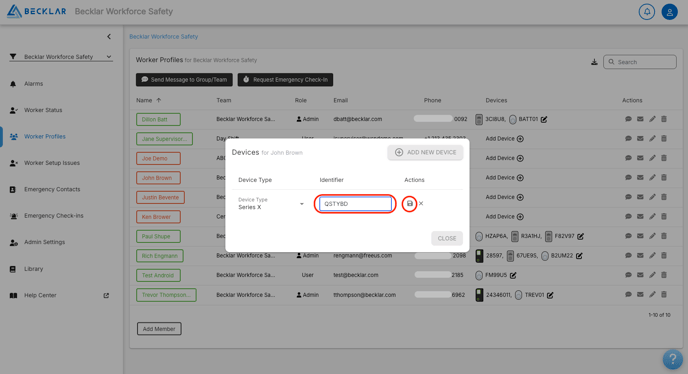Open Emergency Contacts page
The height and width of the screenshot is (374, 688).
[x=52, y=189]
